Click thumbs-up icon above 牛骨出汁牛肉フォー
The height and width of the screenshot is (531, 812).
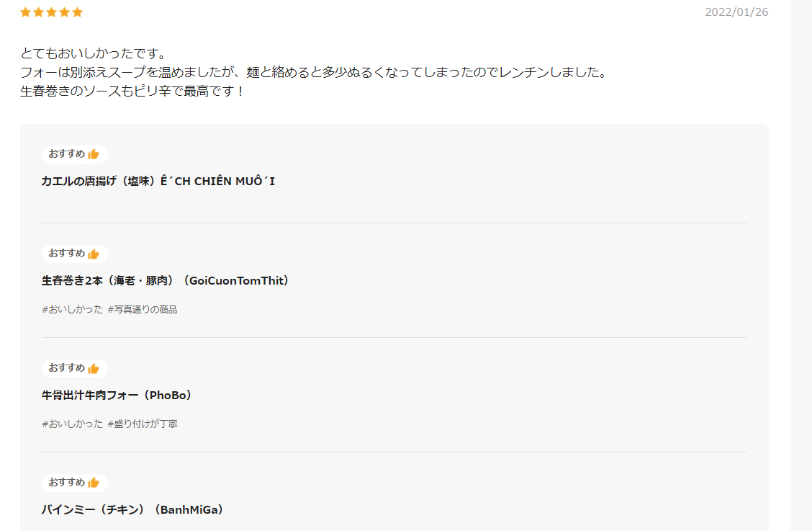(94, 368)
